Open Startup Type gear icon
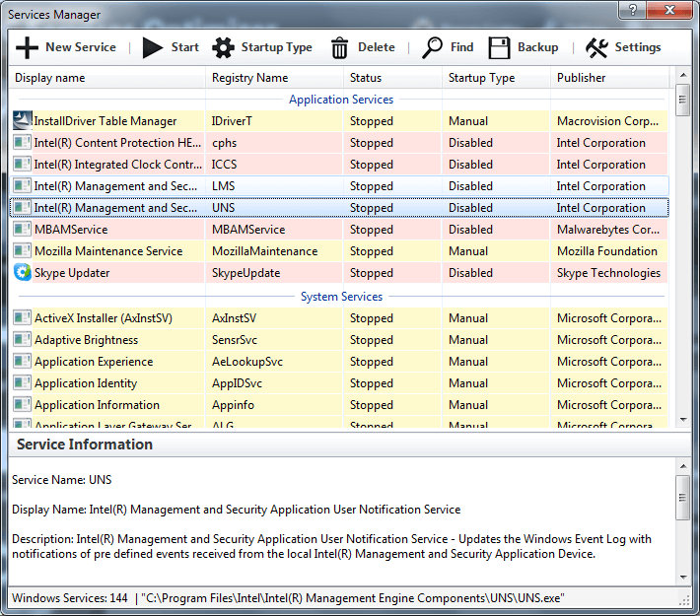The width and height of the screenshot is (700, 616). [224, 47]
